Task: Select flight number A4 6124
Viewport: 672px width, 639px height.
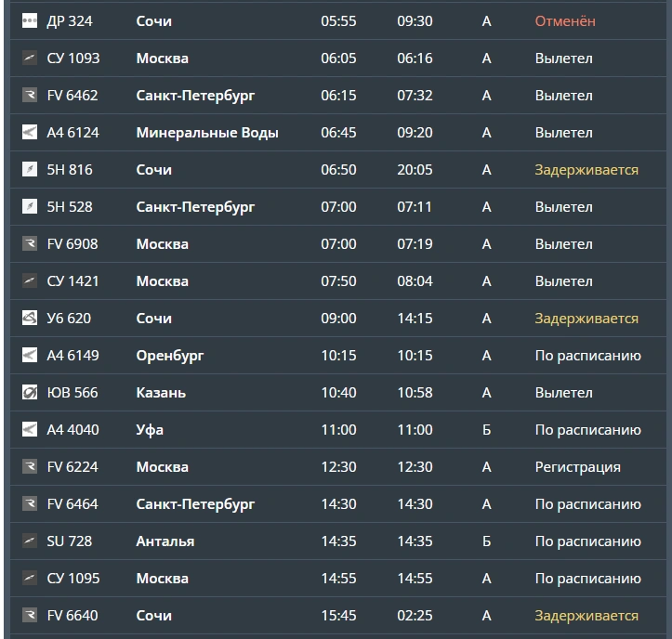Action: pos(72,132)
